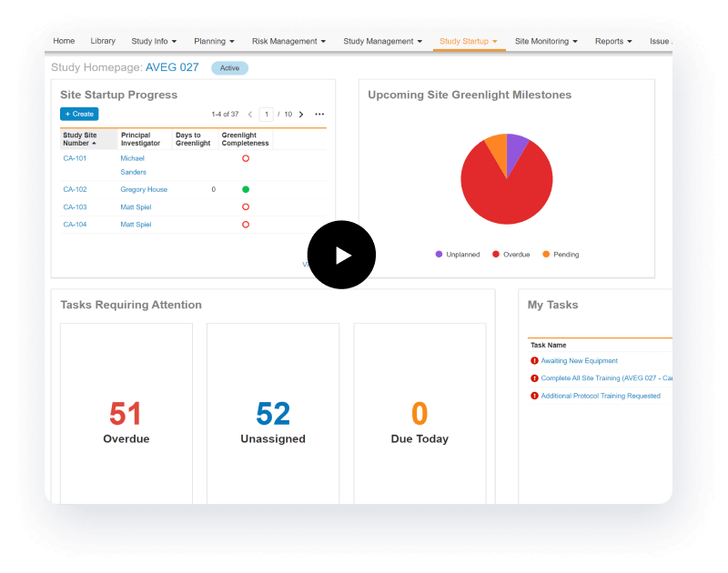
Task: Go to next page arrow in pagination
Action: point(301,115)
